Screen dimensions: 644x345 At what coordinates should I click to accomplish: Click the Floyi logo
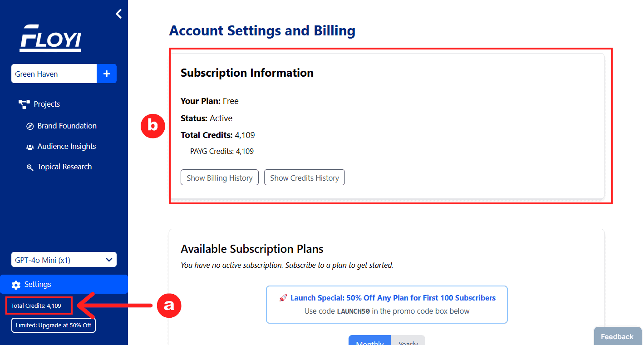50,38
